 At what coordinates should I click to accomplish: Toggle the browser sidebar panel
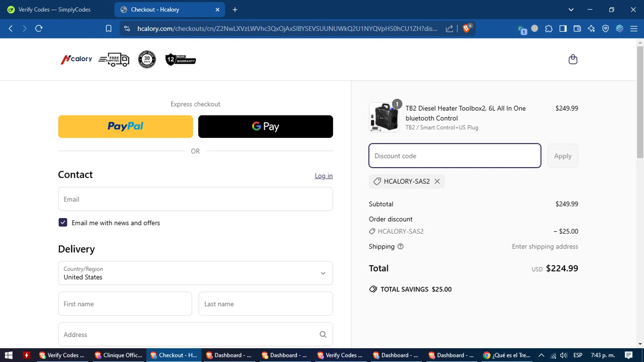[563, 28]
